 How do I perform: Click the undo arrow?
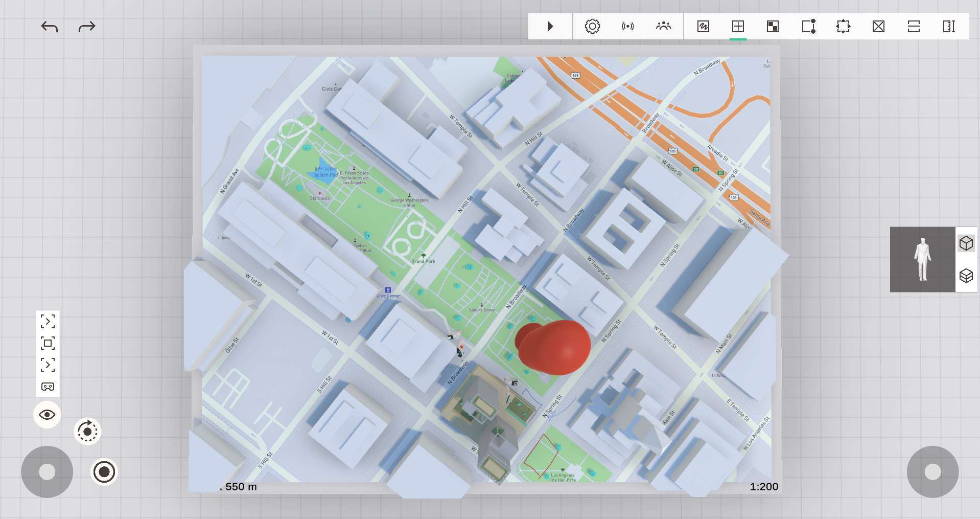click(50, 27)
